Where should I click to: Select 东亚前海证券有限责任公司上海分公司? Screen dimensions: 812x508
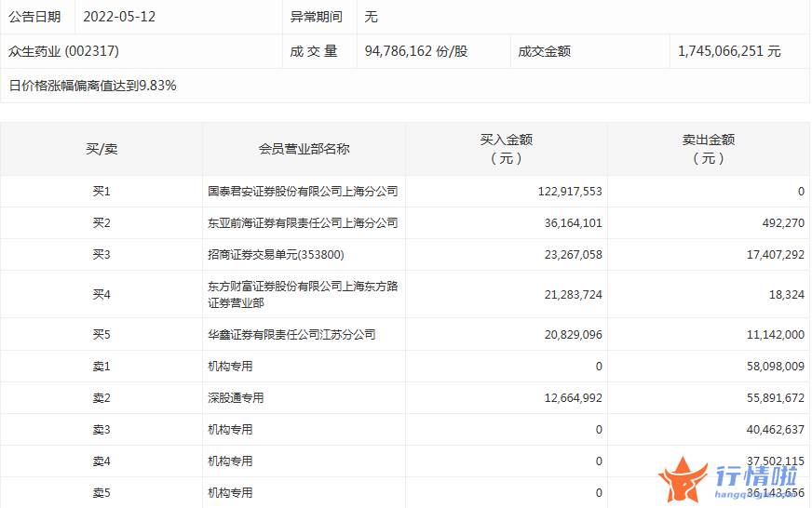tap(303, 223)
